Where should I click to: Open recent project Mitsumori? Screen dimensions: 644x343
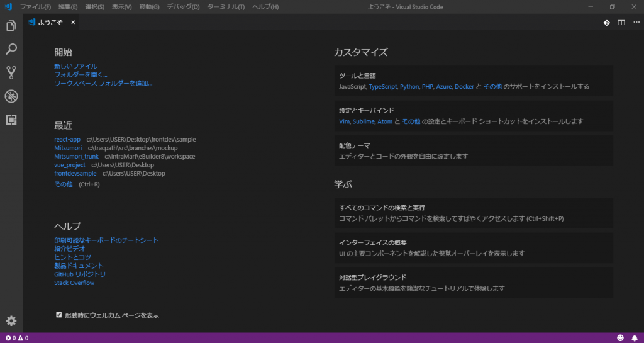[68, 148]
